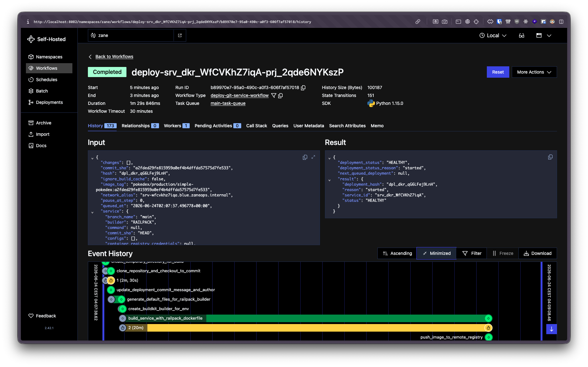Image resolution: width=588 pixels, height=367 pixels.
Task: Copy the Input JSON payload
Action: pyautogui.click(x=305, y=157)
